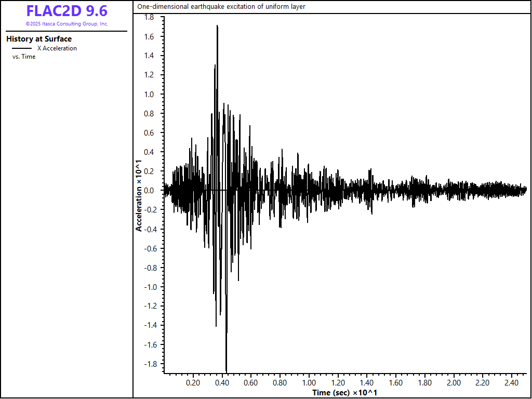532x399 pixels.
Task: Click the plot title about earthquake excitation
Action: [x=221, y=7]
